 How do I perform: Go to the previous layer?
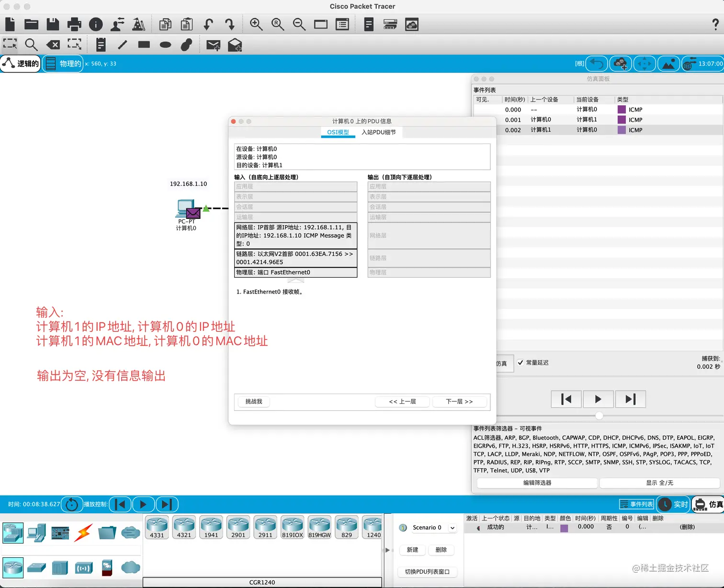pyautogui.click(x=403, y=401)
